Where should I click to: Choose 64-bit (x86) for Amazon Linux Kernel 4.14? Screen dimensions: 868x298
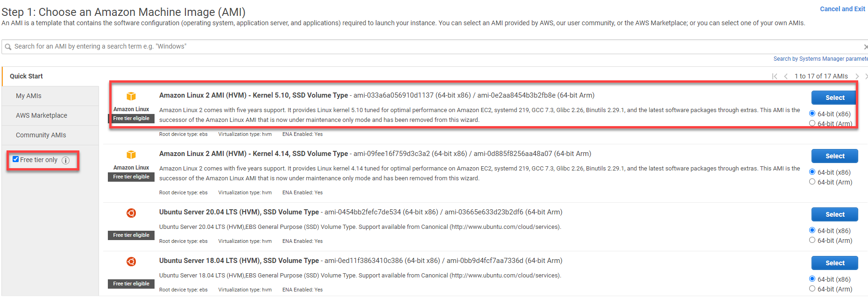tap(812, 172)
